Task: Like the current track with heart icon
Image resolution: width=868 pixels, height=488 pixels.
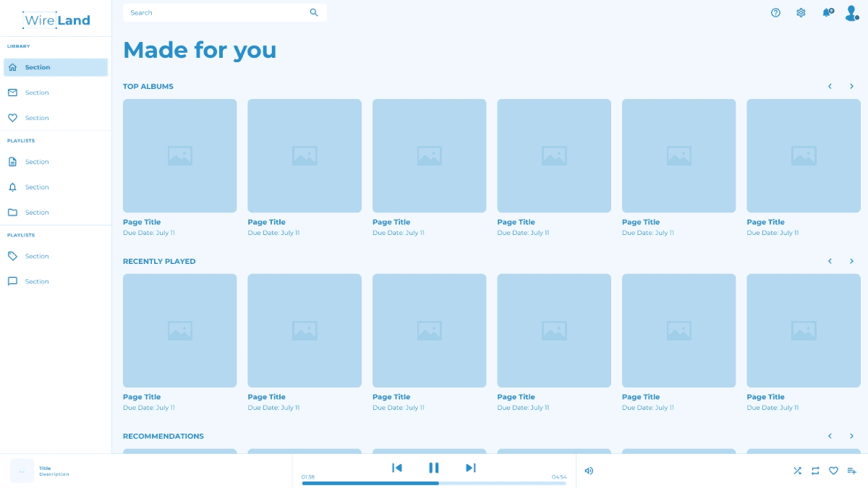Action: 833,471
